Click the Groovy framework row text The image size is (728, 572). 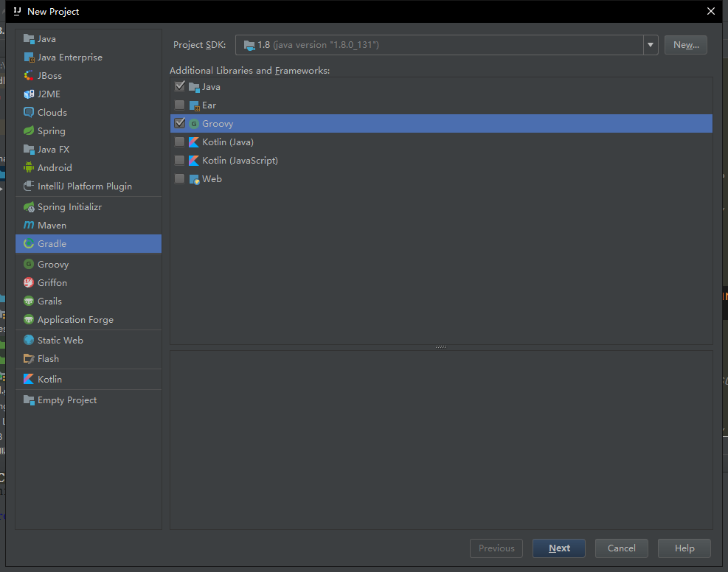pos(218,124)
